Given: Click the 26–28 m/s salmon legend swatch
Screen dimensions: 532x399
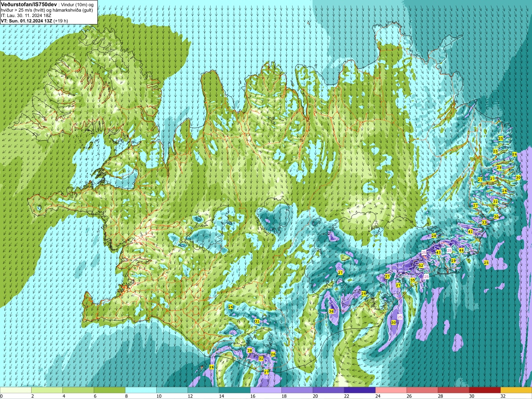Looking at the screenshot, I should 422,390.
